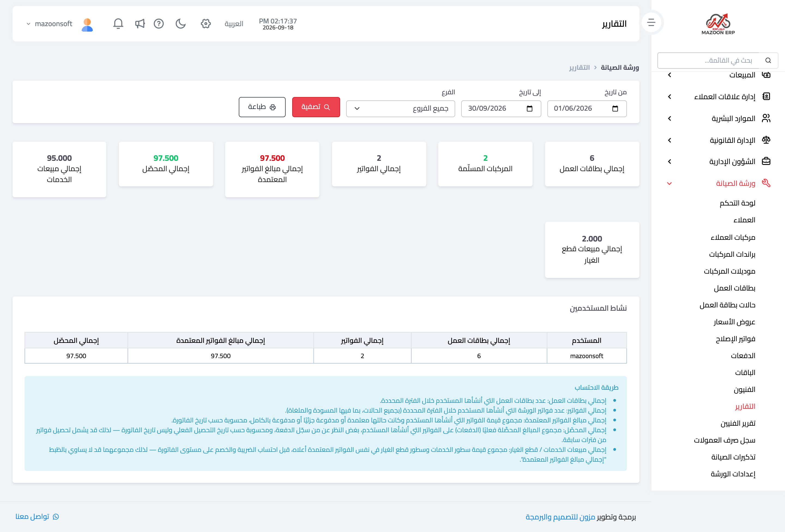Select التقارير in sidebar

745,406
